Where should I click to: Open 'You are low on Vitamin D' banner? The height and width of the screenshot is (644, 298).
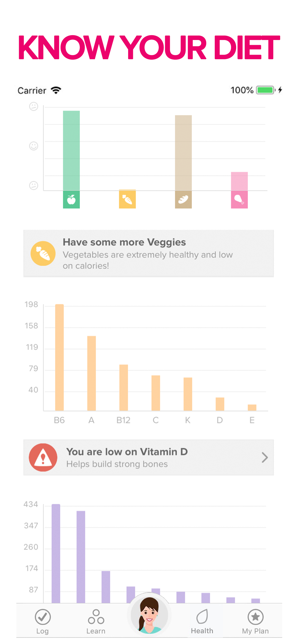[x=149, y=457]
